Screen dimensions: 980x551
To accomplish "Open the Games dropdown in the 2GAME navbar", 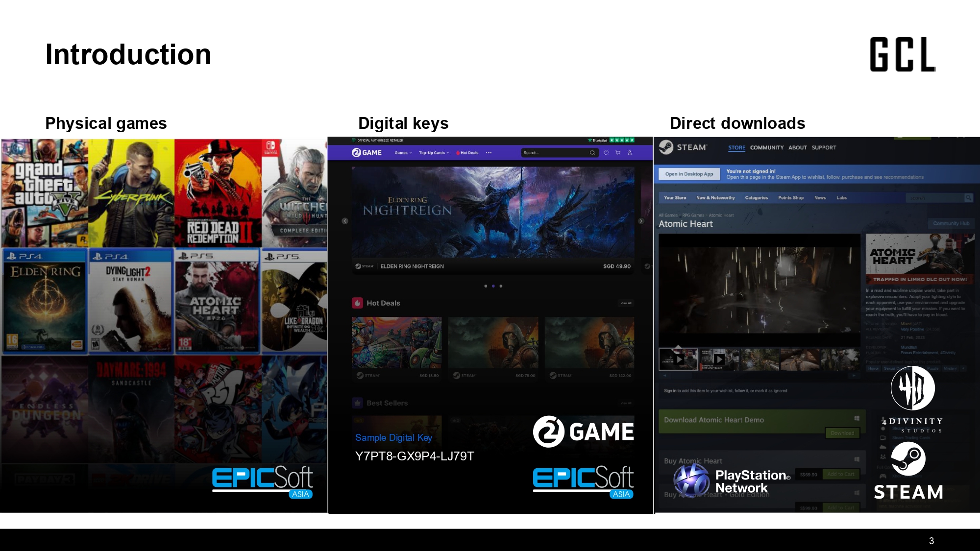I will [403, 153].
